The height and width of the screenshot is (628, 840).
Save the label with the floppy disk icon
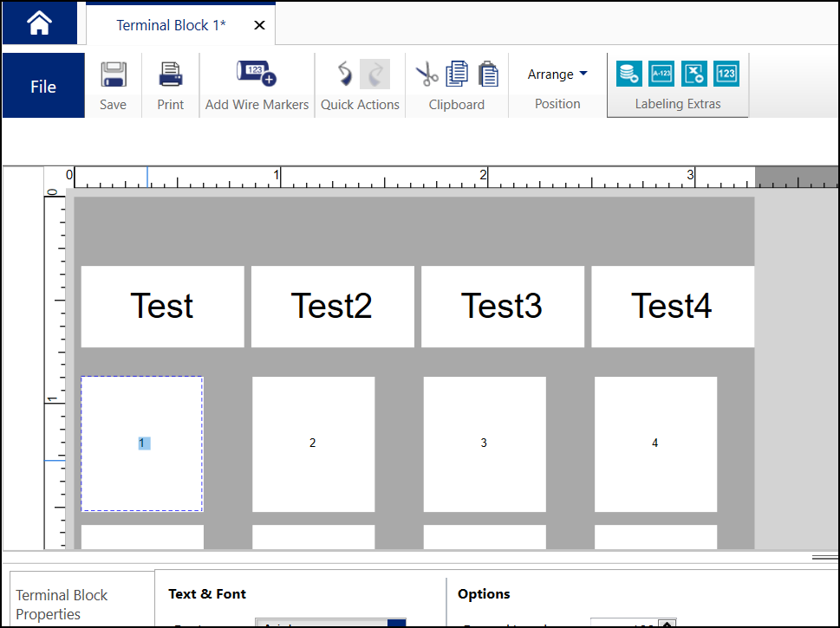[113, 74]
